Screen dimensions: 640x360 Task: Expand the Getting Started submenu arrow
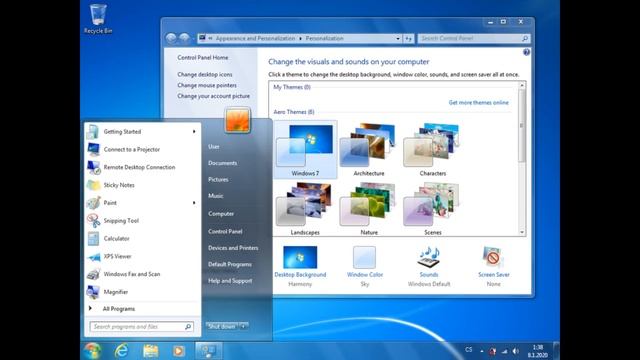[x=194, y=131]
